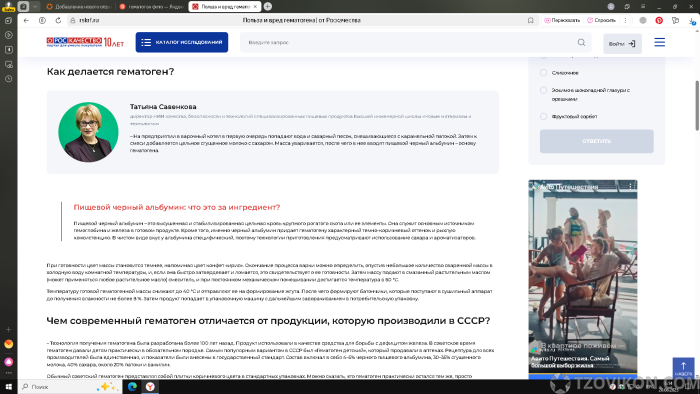Click the Спросить button
Screen dimensions: 700x394
click(x=601, y=21)
